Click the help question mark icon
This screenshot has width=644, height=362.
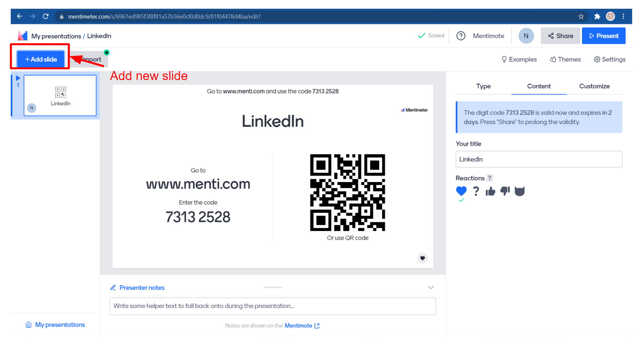point(461,36)
